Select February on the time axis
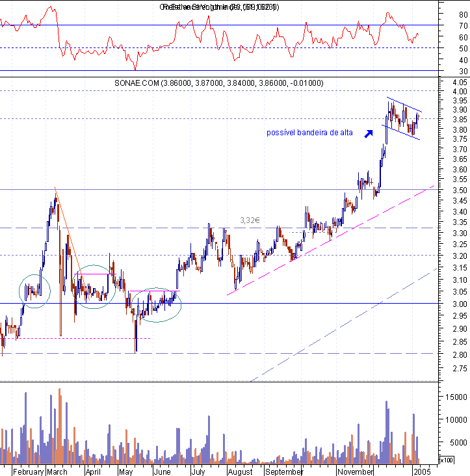 coord(29,471)
